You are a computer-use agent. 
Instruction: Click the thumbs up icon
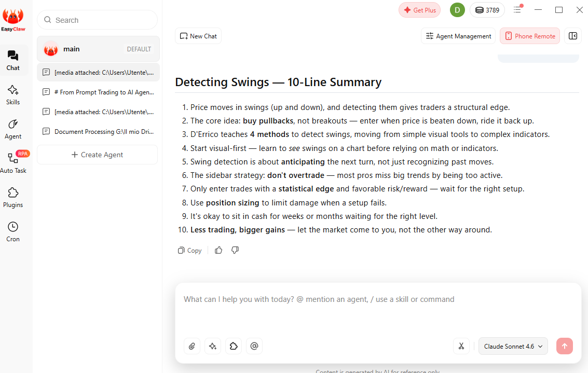coord(218,250)
